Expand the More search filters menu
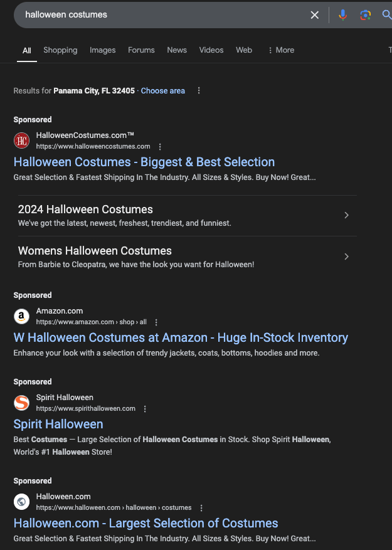This screenshot has width=392, height=550. [x=281, y=50]
